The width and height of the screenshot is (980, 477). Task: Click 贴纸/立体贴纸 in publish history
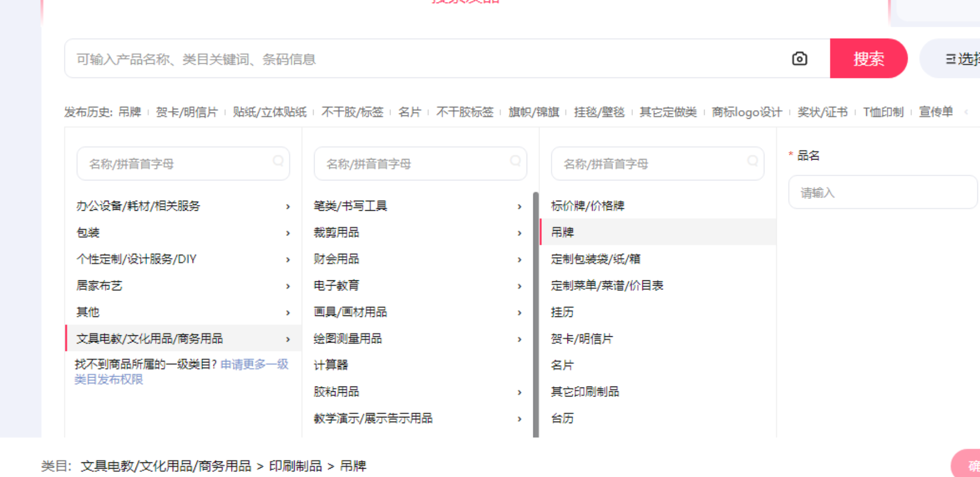click(x=270, y=112)
